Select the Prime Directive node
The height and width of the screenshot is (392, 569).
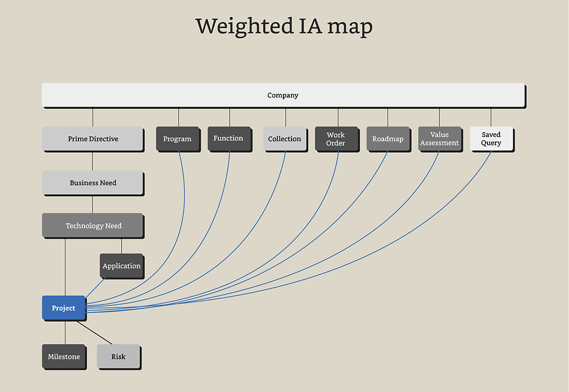[93, 139]
